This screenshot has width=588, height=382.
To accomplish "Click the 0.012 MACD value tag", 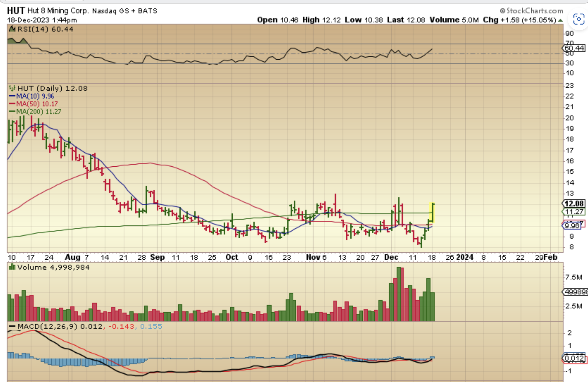I will 575,358.
